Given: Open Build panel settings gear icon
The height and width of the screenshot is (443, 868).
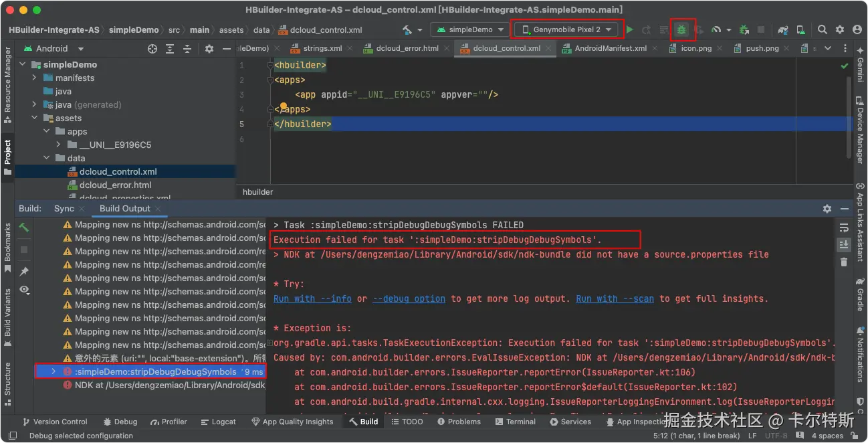Looking at the screenshot, I should point(827,209).
